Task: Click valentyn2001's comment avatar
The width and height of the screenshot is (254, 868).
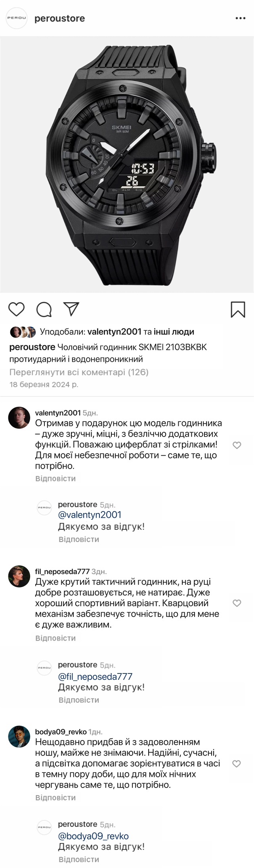Action: point(19,418)
